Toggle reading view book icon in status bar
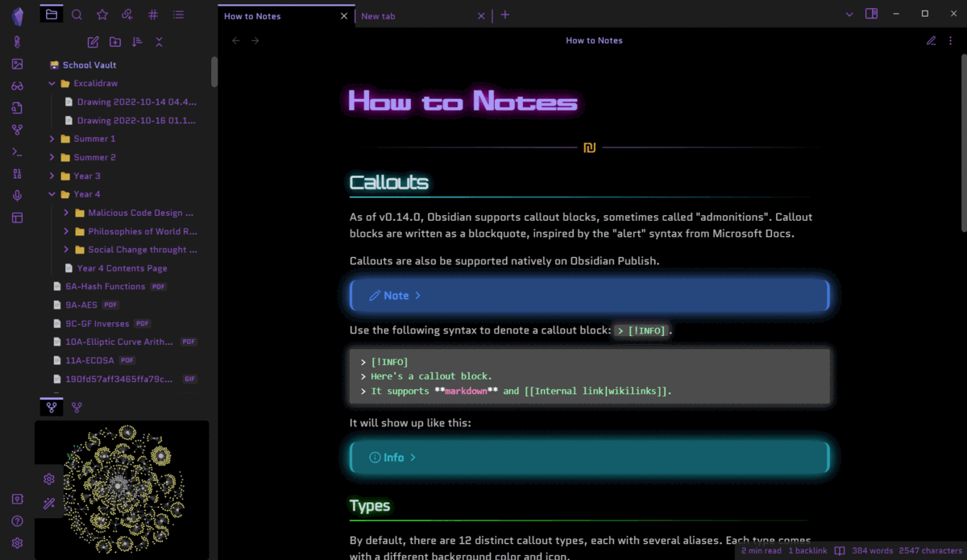This screenshot has height=560, width=967. pos(840,551)
